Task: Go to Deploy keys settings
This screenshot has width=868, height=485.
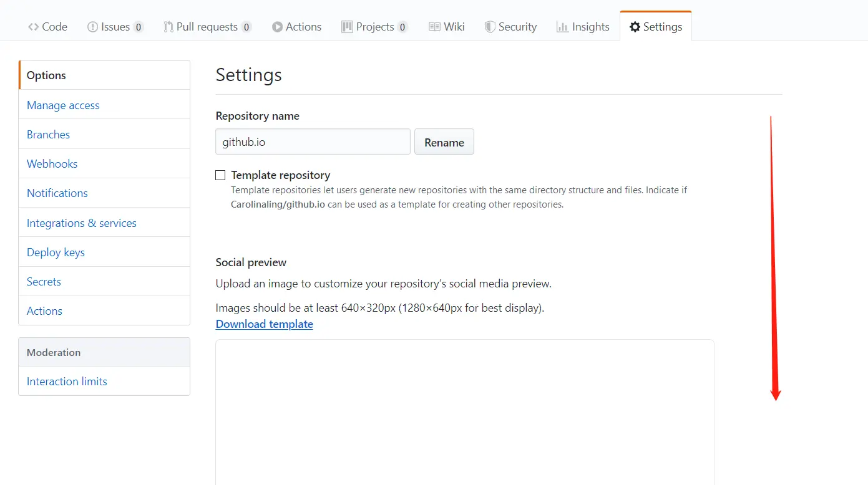Action: 104,252
